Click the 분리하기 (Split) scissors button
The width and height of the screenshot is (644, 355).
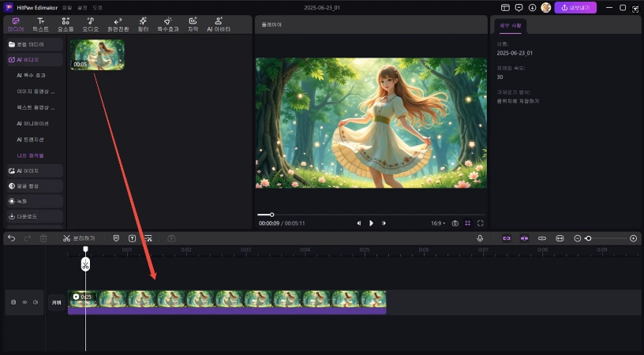point(79,238)
